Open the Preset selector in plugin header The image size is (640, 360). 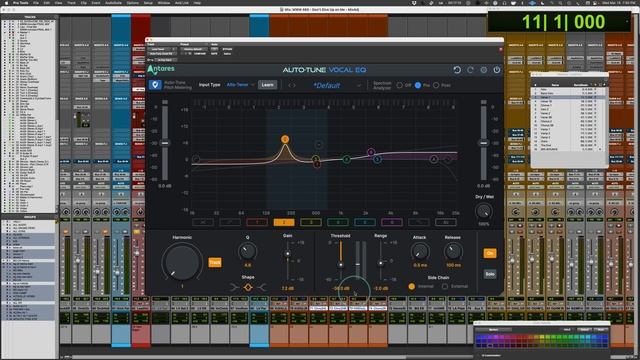pos(193,49)
